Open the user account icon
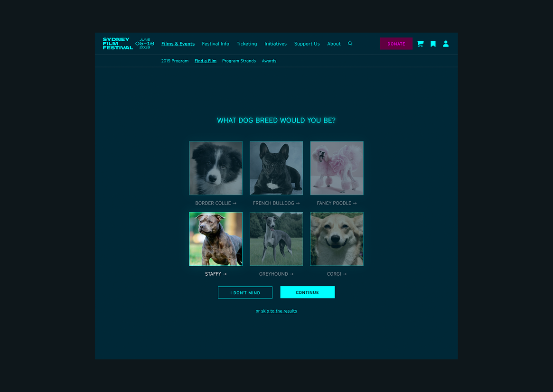The height and width of the screenshot is (392, 553). tap(446, 44)
